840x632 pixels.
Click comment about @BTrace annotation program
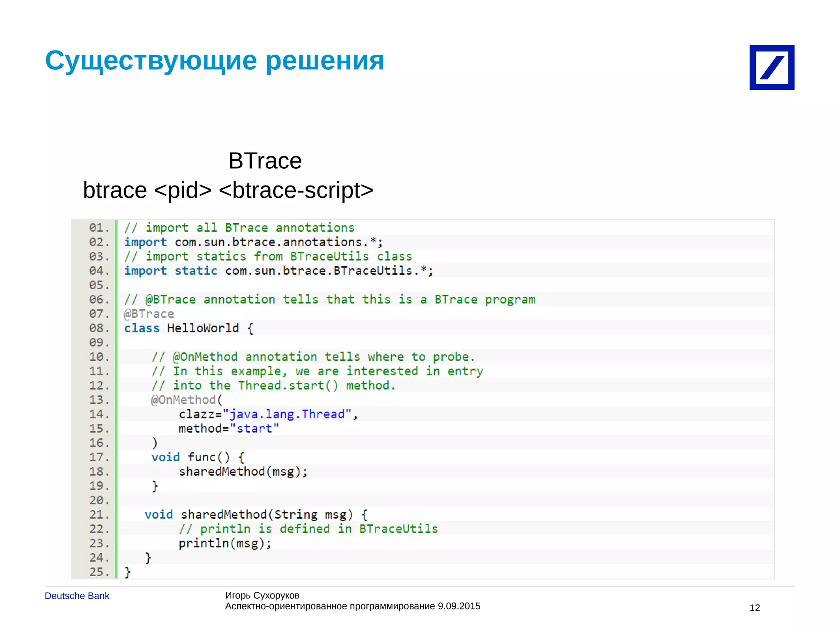(x=330, y=300)
